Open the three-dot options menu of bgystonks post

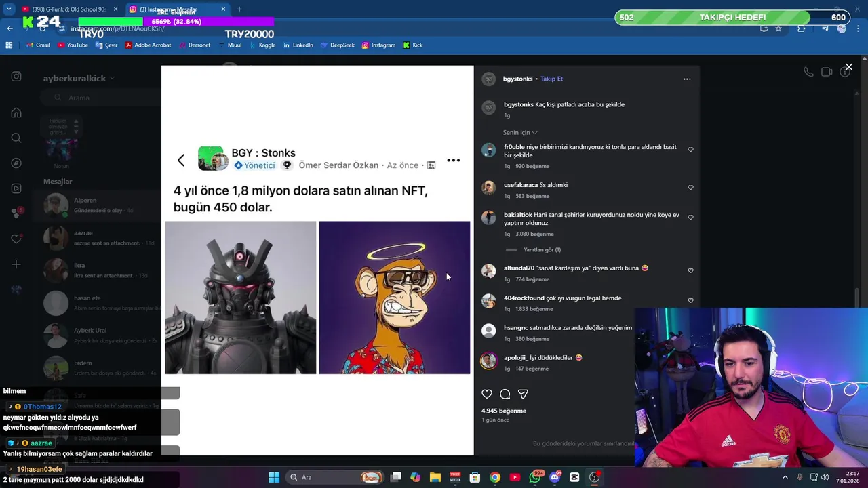point(687,79)
